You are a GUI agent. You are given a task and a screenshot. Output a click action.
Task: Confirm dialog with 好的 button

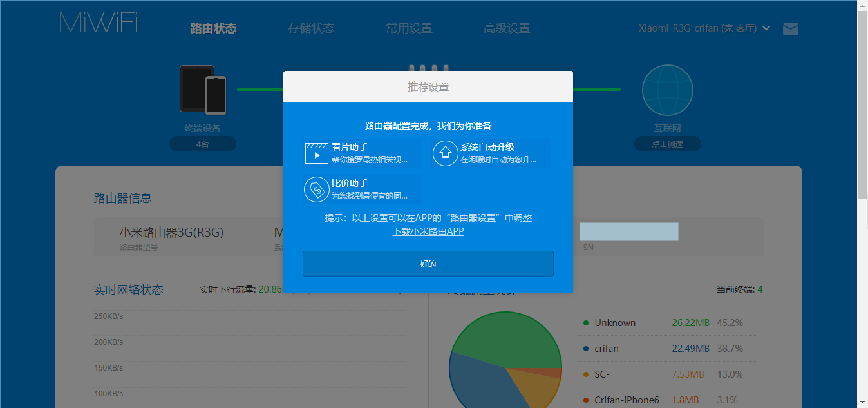(x=428, y=264)
